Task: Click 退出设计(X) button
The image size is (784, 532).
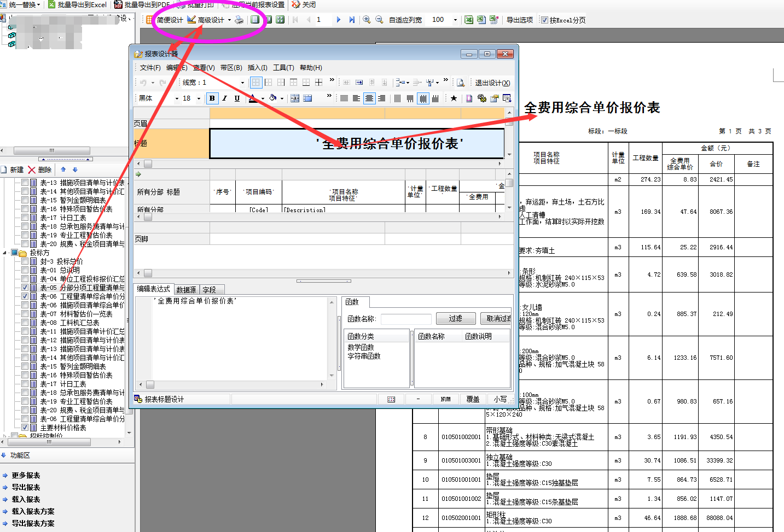Action: [x=492, y=83]
